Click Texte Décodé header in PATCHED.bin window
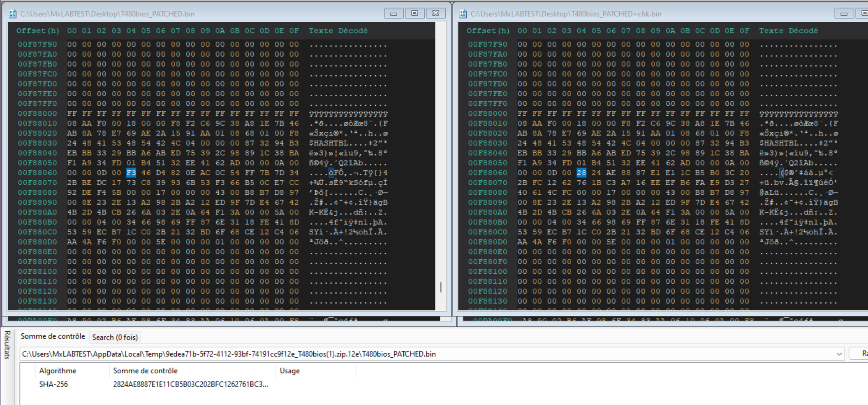Image resolution: width=868 pixels, height=405 pixels. coord(338,31)
